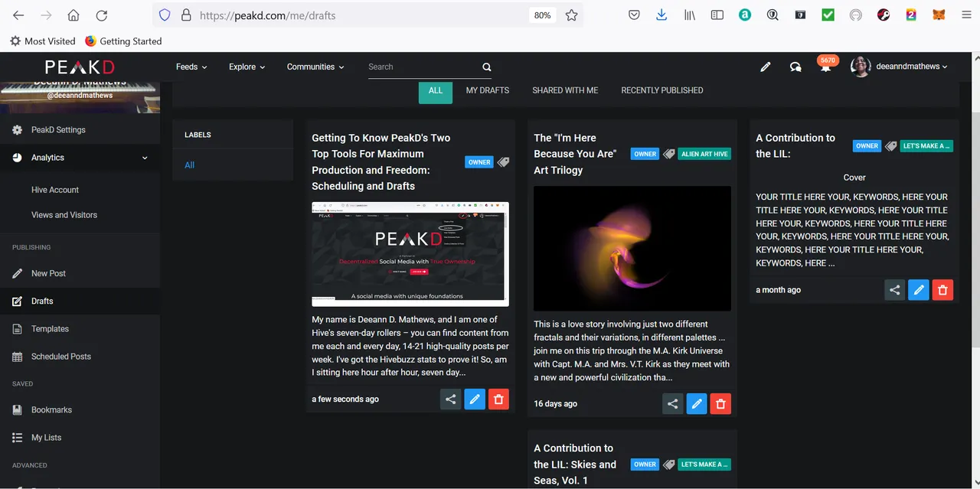Click the Scheduled Posts calendar icon
The height and width of the screenshot is (489, 980).
coord(18,357)
